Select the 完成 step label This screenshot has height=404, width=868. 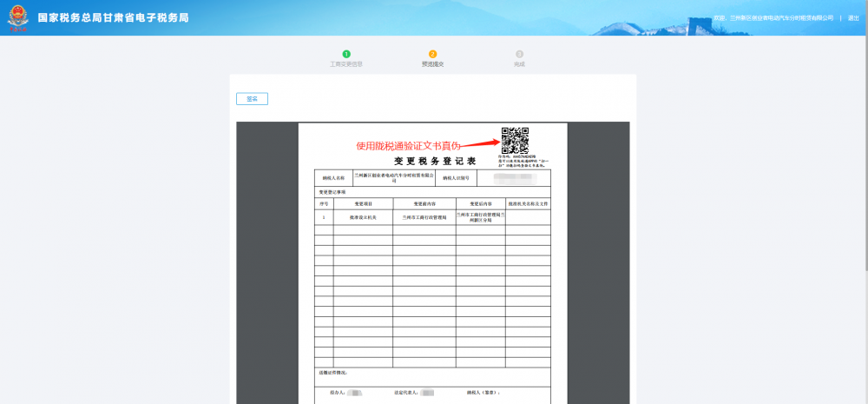(x=519, y=64)
